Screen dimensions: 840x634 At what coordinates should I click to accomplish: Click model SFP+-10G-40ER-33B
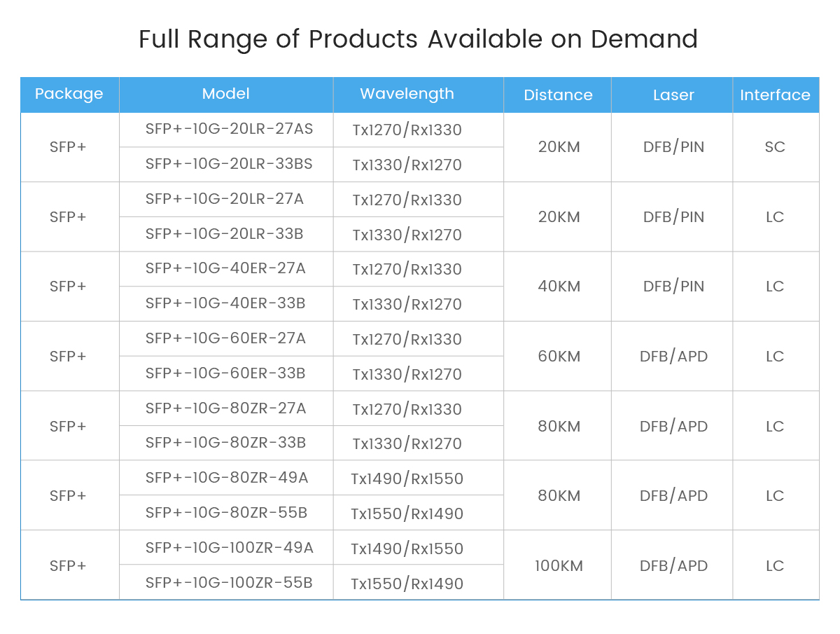tap(225, 303)
